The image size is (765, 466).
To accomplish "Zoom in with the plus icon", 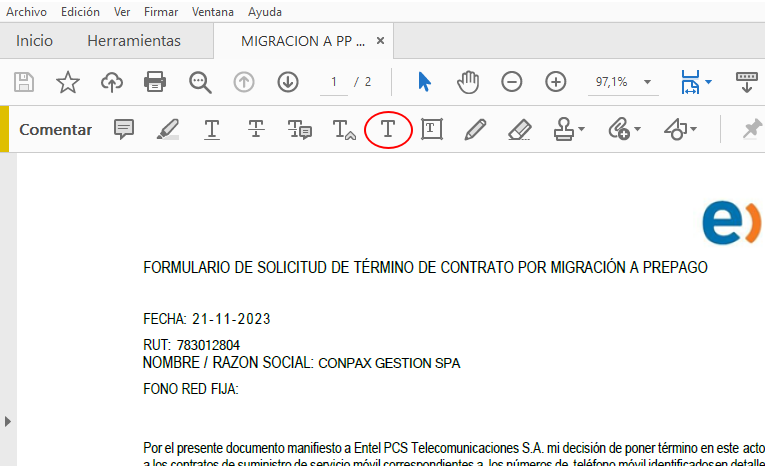I will [556, 82].
